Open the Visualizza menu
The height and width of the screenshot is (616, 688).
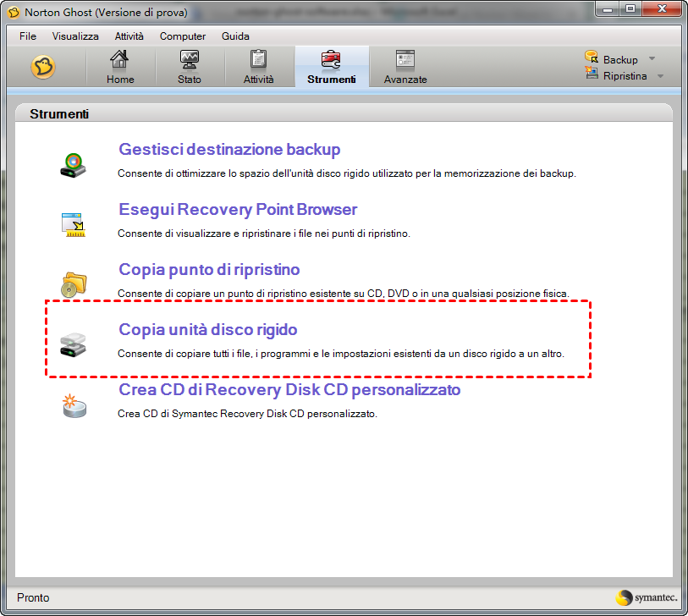point(75,36)
